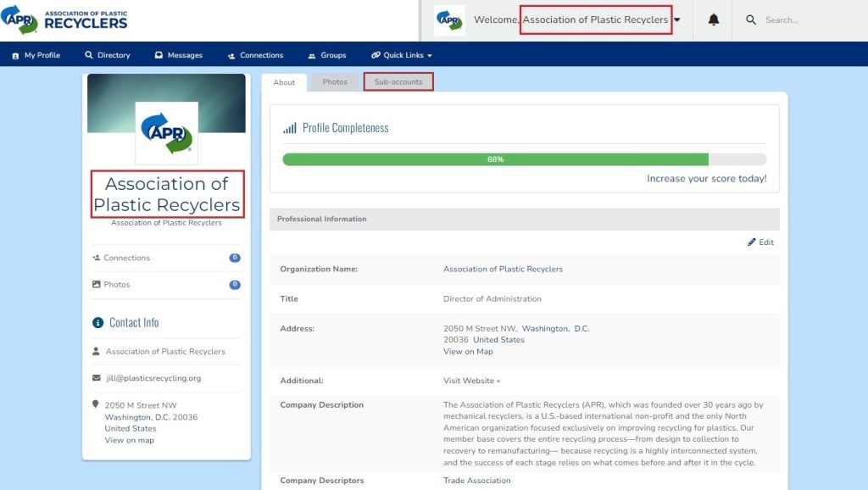The width and height of the screenshot is (868, 490).
Task: Switch to the About tab
Action: 284,82
